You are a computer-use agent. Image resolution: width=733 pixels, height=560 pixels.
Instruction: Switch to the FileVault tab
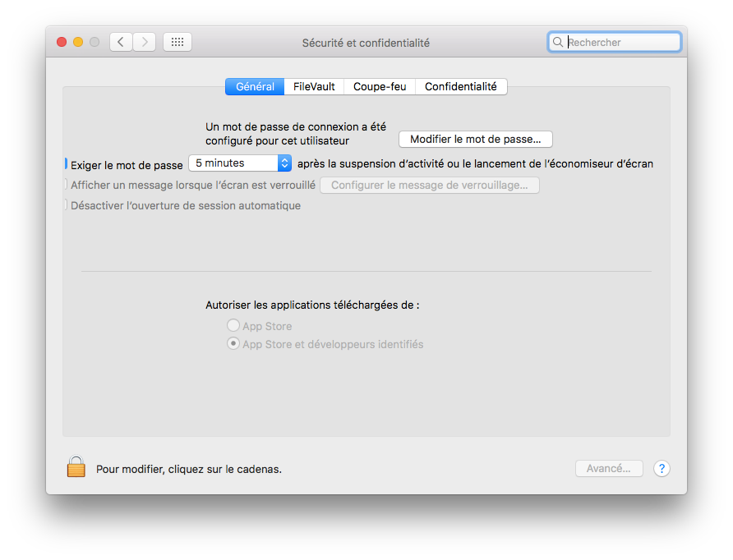click(x=314, y=86)
